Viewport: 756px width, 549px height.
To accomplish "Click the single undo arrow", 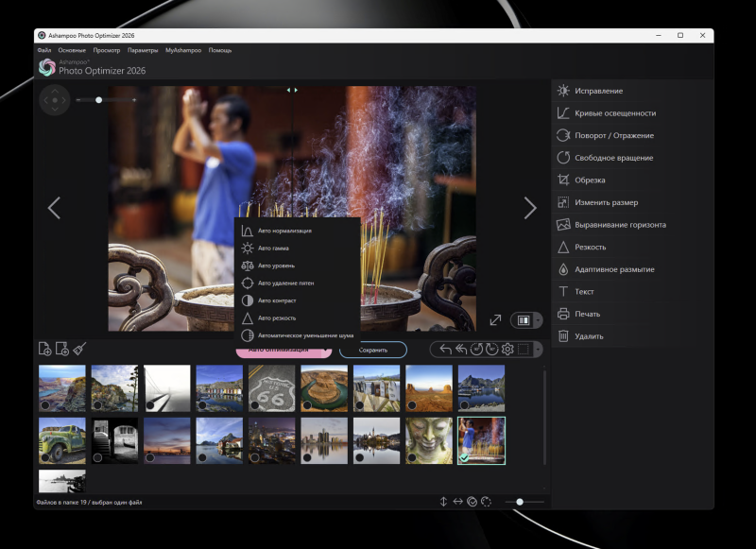I will pyautogui.click(x=445, y=350).
